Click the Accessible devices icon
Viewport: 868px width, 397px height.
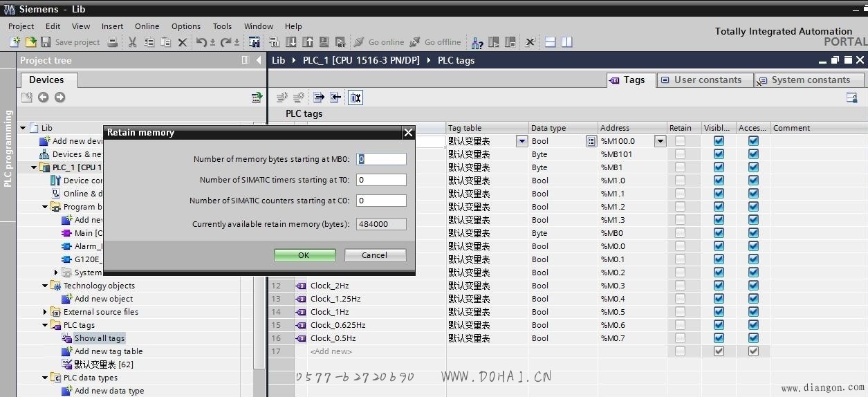pyautogui.click(x=477, y=42)
